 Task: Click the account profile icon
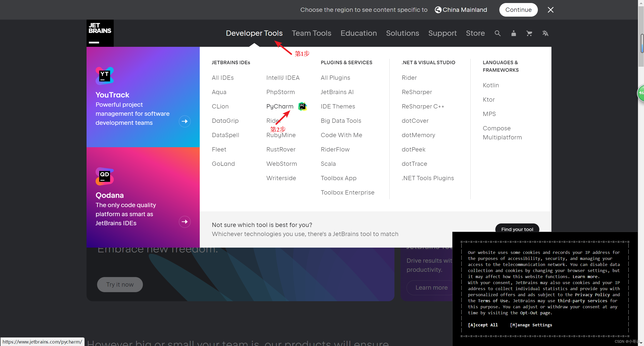coord(513,33)
